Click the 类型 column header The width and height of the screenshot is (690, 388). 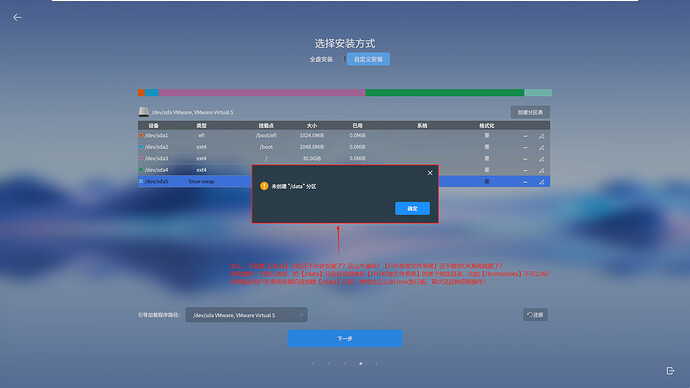(x=202, y=125)
